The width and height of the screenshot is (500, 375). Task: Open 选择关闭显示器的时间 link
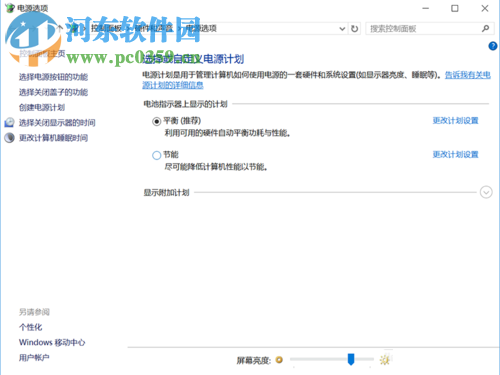click(57, 123)
